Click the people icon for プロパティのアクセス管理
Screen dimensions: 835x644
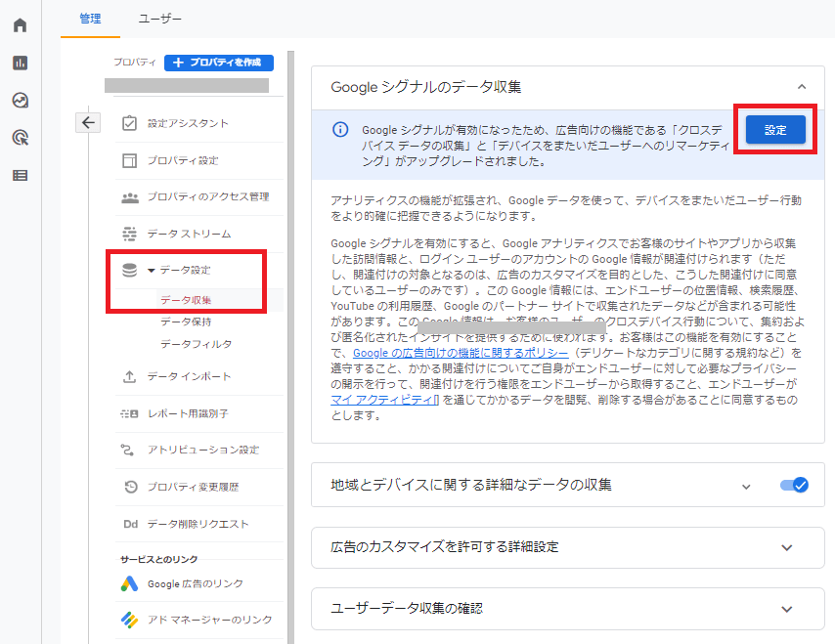pos(129,197)
